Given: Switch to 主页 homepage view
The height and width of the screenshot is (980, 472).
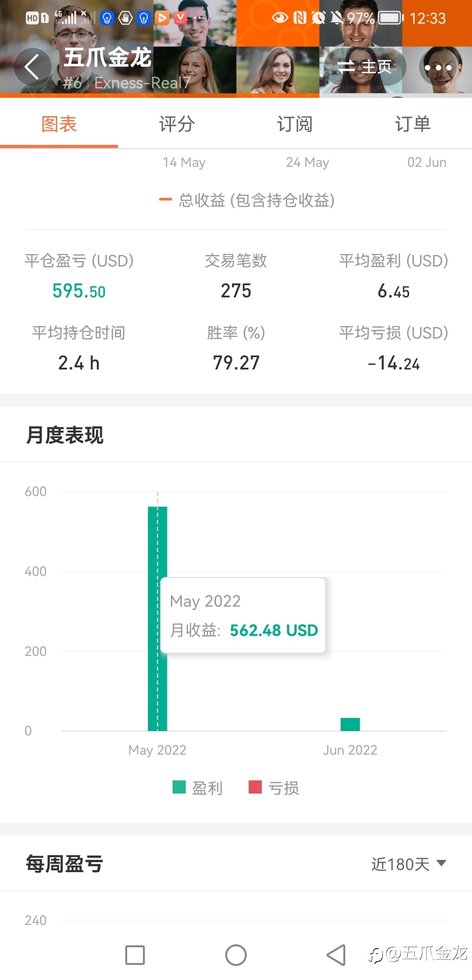Looking at the screenshot, I should point(364,67).
